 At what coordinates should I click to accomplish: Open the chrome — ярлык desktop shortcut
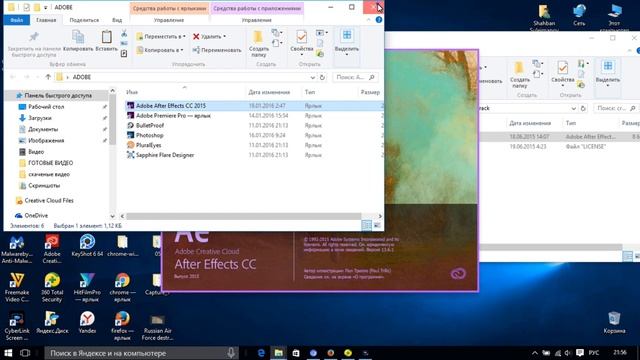[x=122, y=287]
